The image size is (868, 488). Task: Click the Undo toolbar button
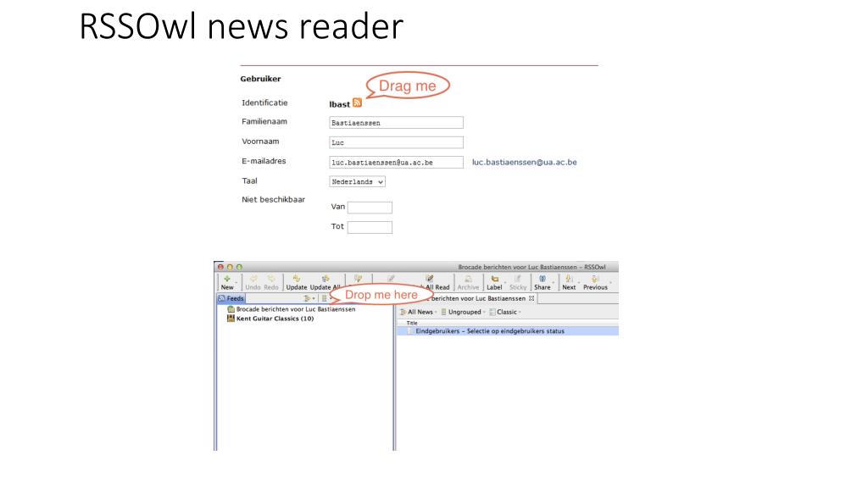coord(253,283)
